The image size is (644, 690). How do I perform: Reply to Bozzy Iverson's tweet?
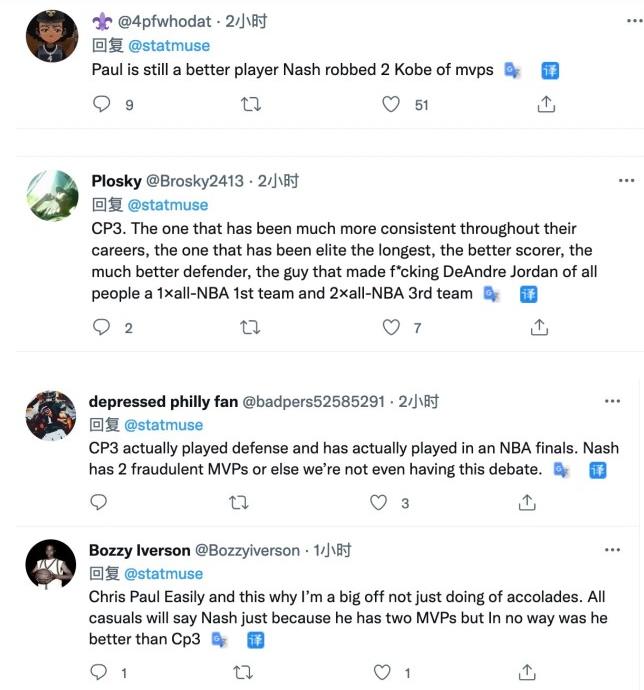point(101,672)
